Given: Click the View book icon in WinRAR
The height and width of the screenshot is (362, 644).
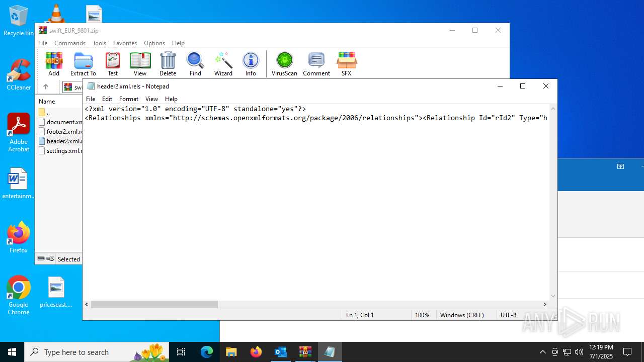Looking at the screenshot, I should pyautogui.click(x=140, y=64).
